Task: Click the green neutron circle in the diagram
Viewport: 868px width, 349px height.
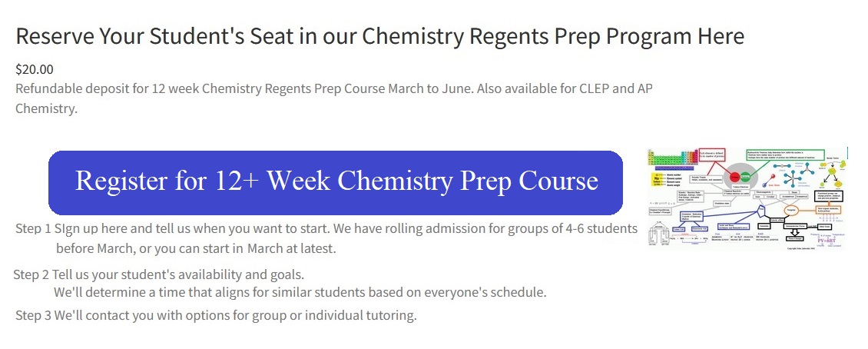Action: pos(745,177)
